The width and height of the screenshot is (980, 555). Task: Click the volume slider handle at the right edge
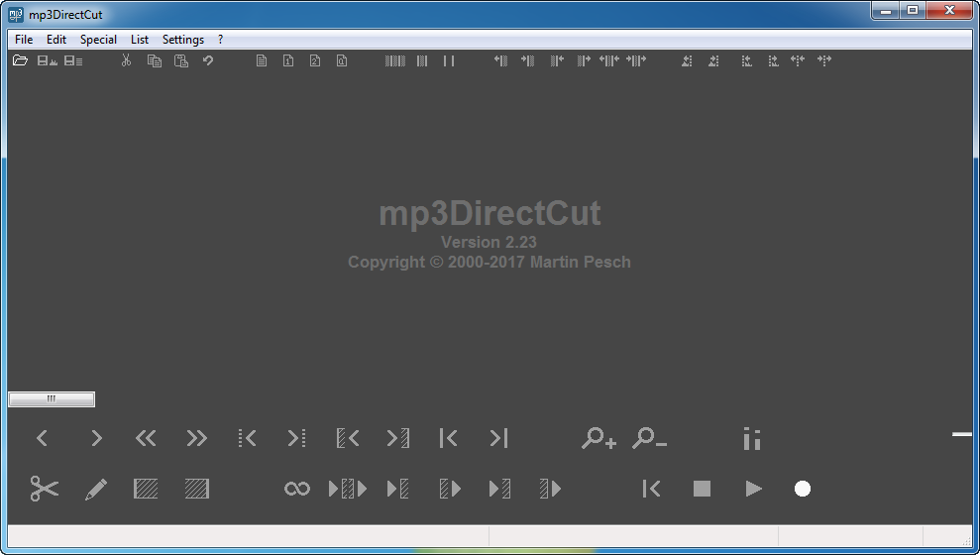962,433
